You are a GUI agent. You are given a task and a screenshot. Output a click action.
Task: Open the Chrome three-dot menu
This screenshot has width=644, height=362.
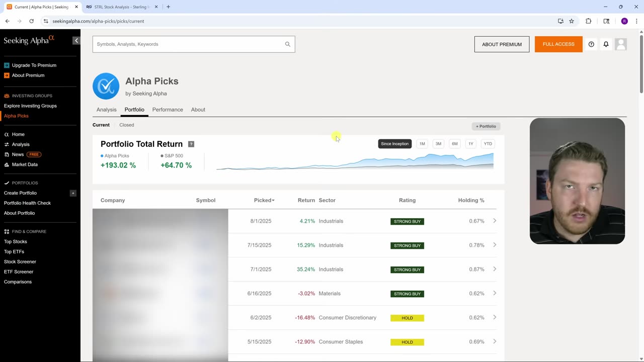pyautogui.click(x=636, y=21)
